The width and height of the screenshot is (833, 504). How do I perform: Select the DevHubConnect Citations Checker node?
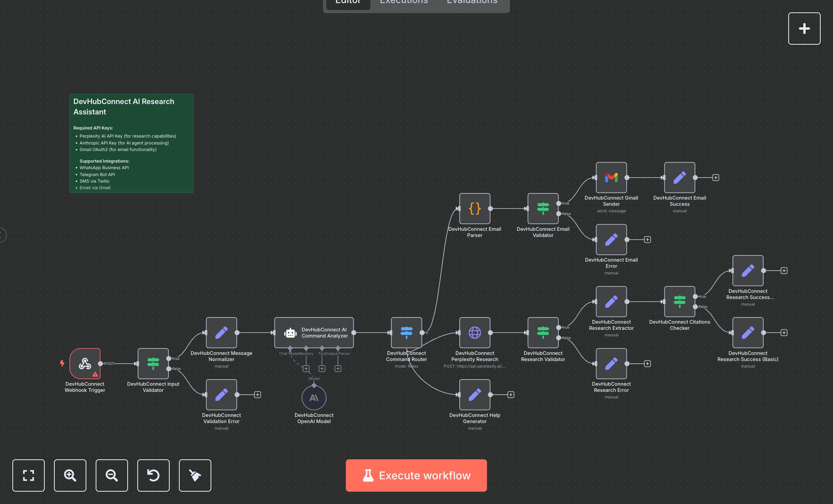coord(680,302)
